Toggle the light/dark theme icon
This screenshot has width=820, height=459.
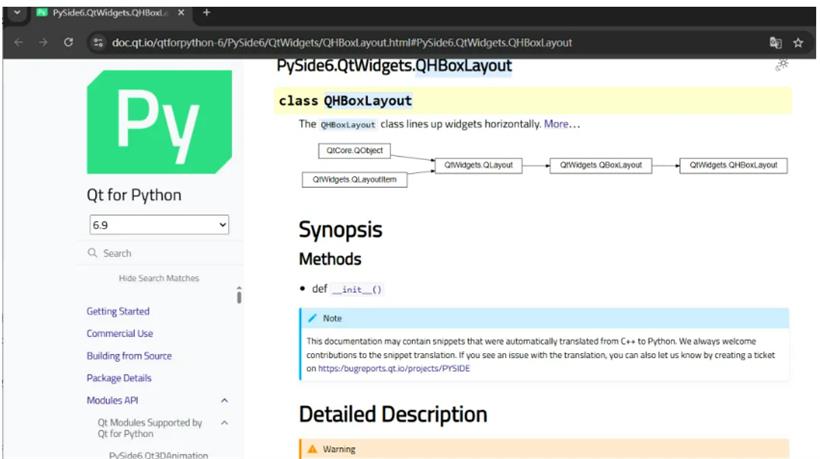(782, 65)
